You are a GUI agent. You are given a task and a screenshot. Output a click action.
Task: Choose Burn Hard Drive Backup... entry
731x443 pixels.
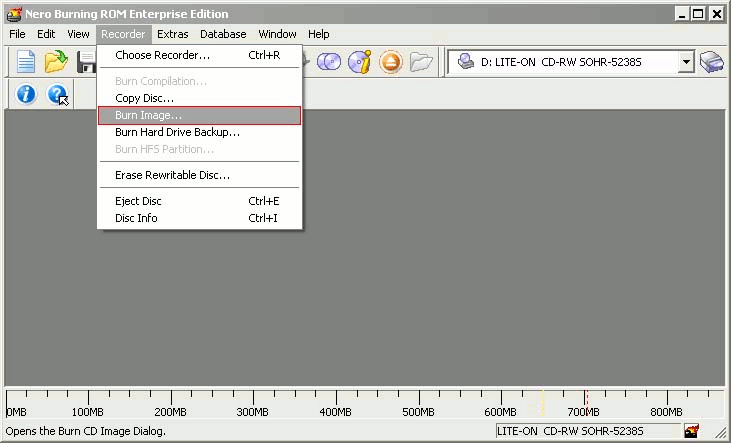coord(200,132)
